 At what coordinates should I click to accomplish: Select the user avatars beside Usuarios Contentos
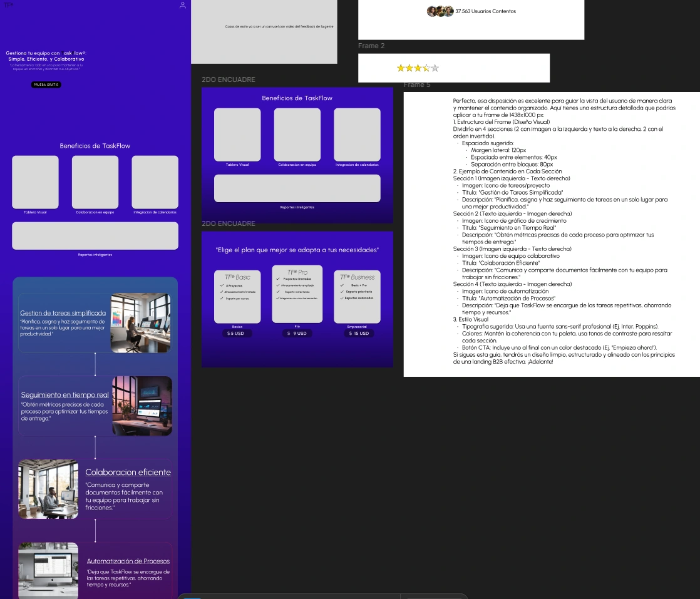(x=440, y=11)
